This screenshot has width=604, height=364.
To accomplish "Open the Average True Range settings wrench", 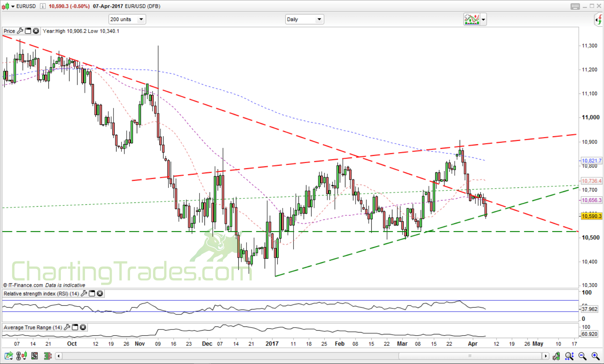I will (67, 327).
